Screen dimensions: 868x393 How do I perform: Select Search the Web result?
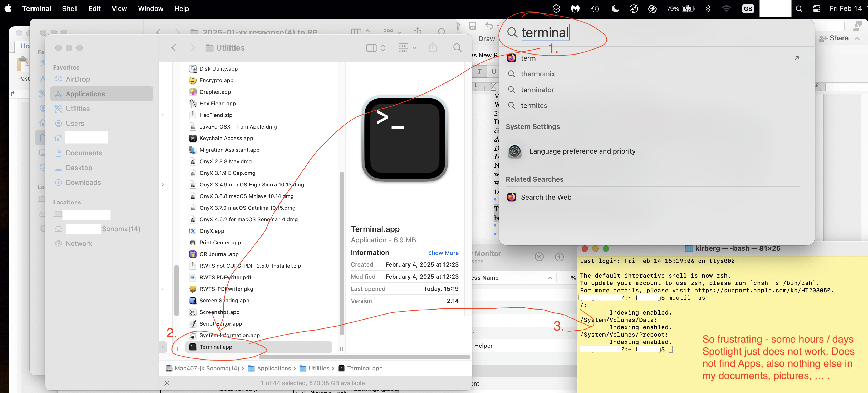pos(546,197)
